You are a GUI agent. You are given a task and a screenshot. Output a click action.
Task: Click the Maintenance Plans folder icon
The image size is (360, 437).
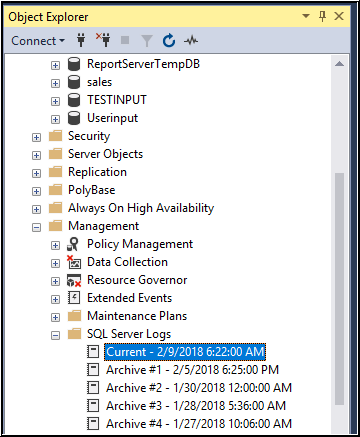74,316
